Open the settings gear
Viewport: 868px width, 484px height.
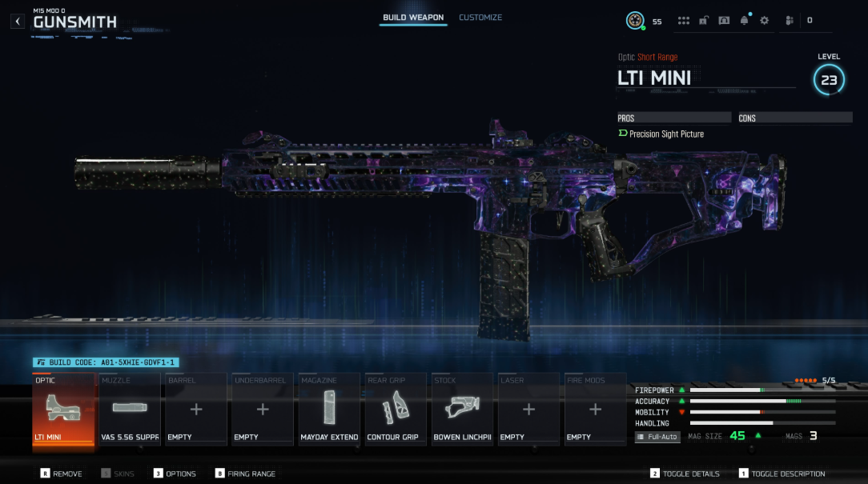click(x=765, y=21)
